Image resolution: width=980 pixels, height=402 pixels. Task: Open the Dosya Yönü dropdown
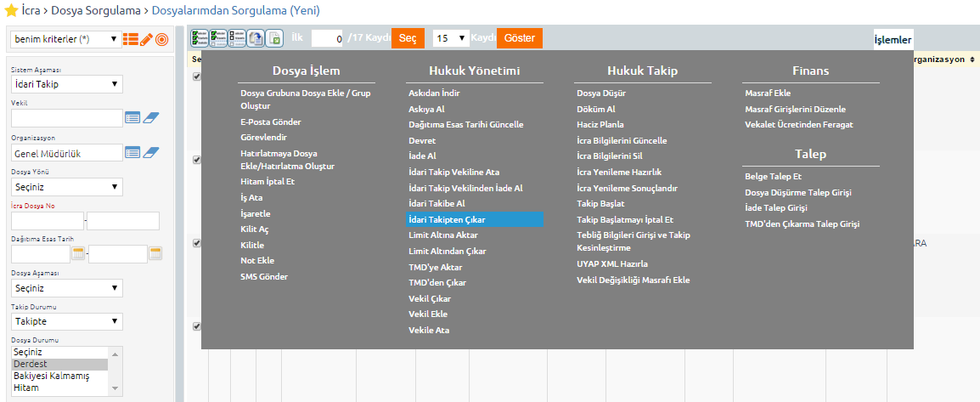[67, 186]
